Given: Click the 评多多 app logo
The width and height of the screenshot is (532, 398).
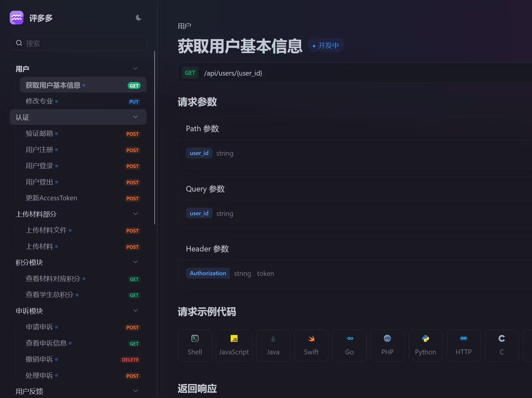Looking at the screenshot, I should [x=17, y=18].
